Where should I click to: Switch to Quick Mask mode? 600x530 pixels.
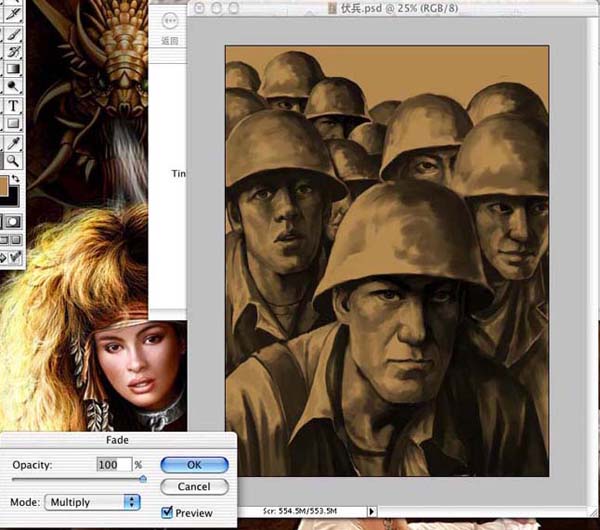point(13,222)
